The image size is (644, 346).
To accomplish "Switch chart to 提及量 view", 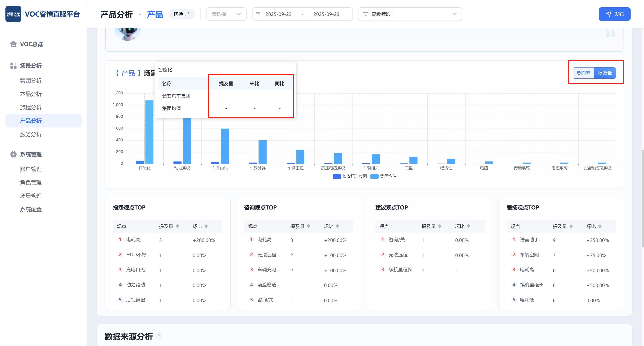I will point(605,73).
